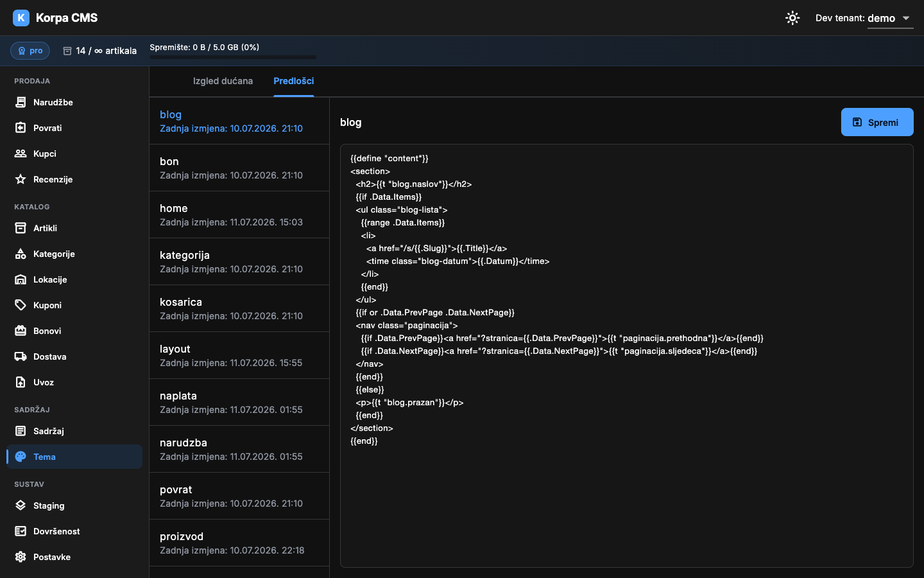Expand the Dev tenant demo dropdown
The image size is (924, 578).
point(863,18)
